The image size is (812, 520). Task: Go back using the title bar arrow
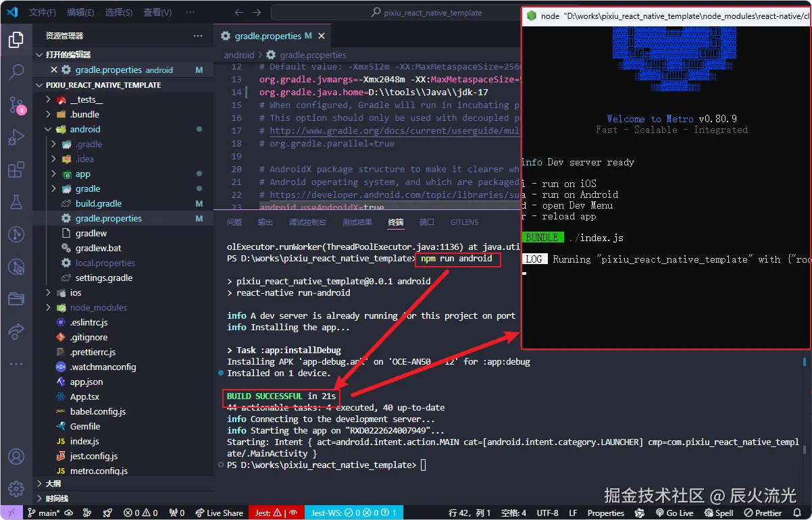[238, 12]
